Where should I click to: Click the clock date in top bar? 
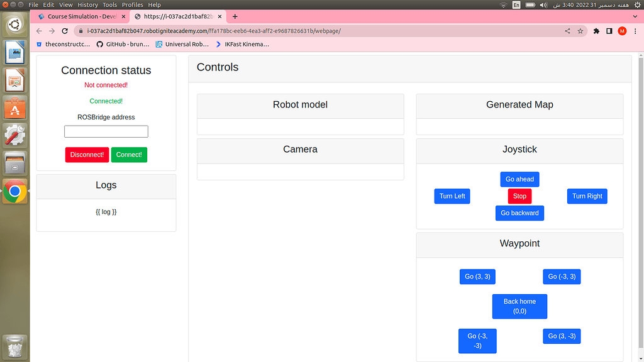pos(591,5)
